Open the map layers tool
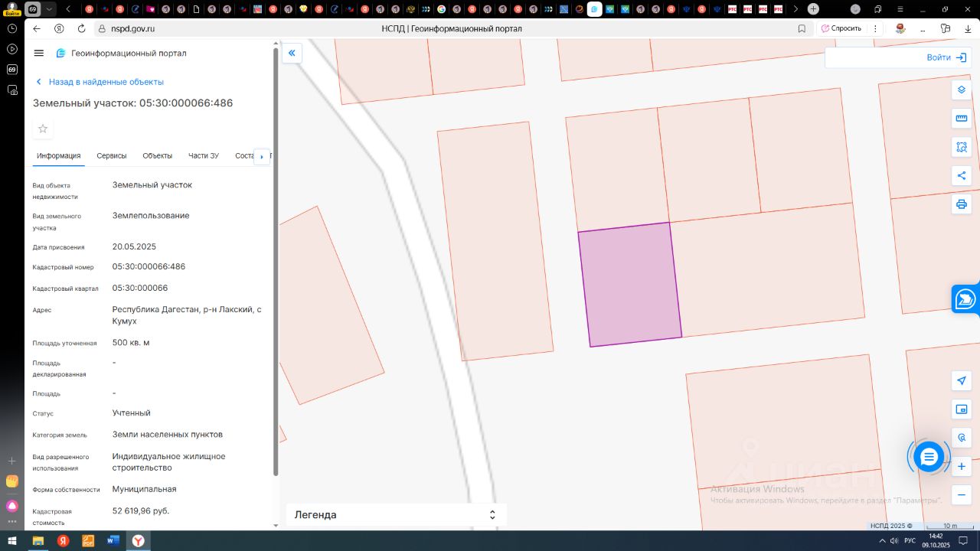 point(962,90)
